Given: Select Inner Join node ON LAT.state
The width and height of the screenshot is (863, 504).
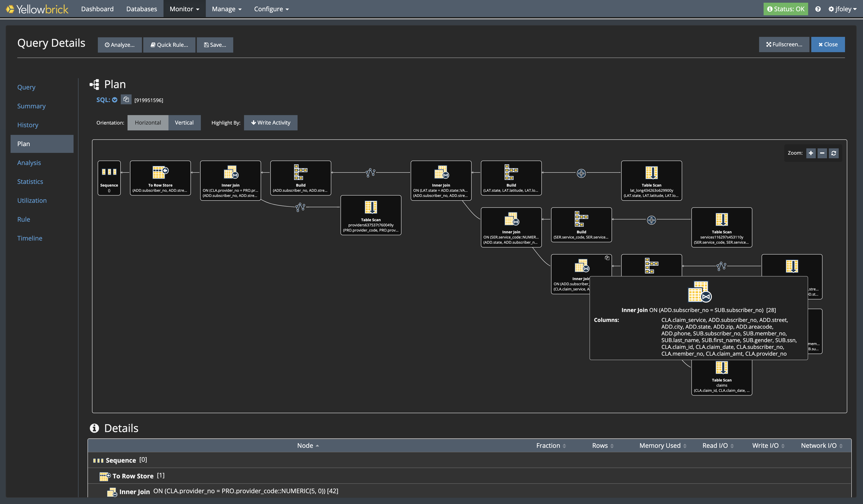Looking at the screenshot, I should 441,181.
